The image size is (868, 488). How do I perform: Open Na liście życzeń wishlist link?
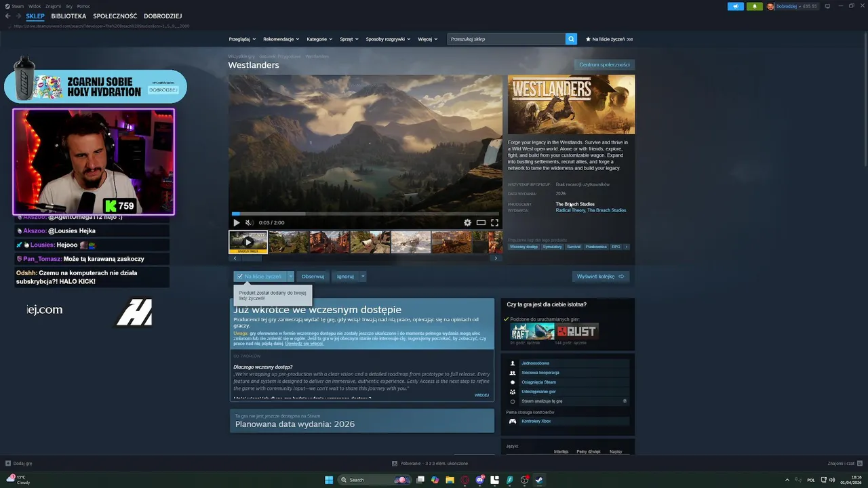[x=609, y=39]
